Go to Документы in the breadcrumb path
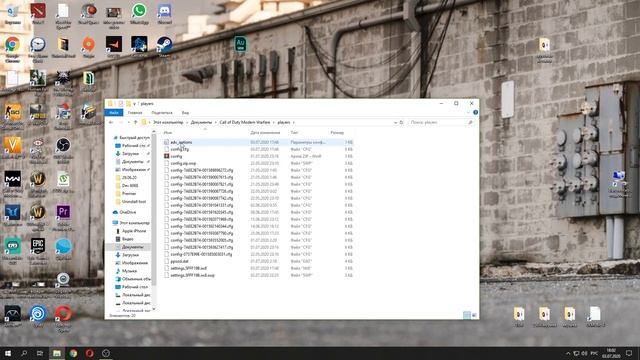 tap(201, 122)
